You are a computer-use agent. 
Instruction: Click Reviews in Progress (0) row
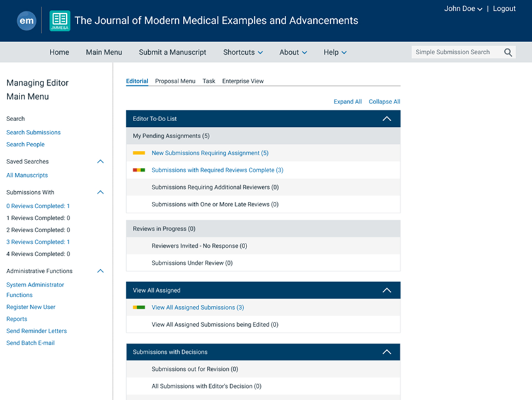(263, 229)
